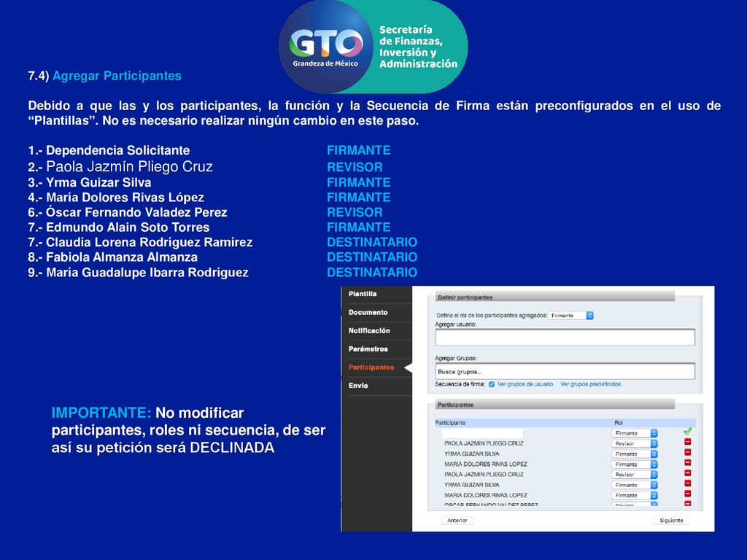Click the Participante column header
Viewport: 747px width, 560px height.
(x=450, y=423)
